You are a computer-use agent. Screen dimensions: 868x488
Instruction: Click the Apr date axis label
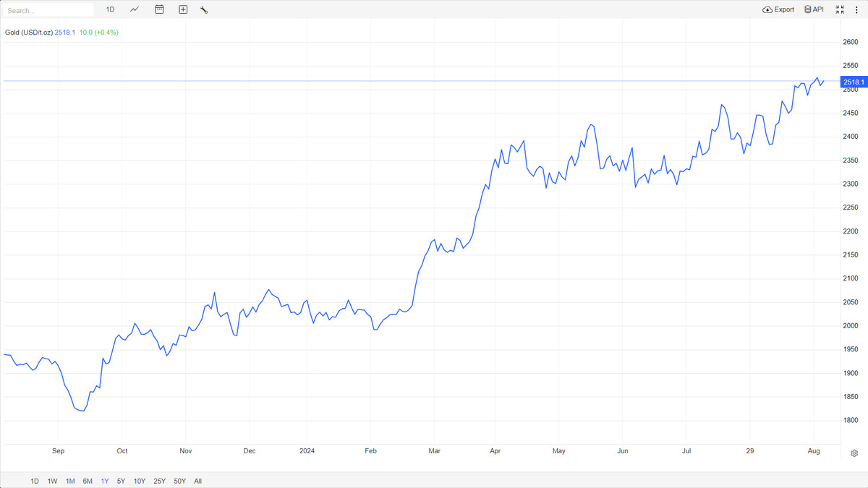pyautogui.click(x=495, y=451)
